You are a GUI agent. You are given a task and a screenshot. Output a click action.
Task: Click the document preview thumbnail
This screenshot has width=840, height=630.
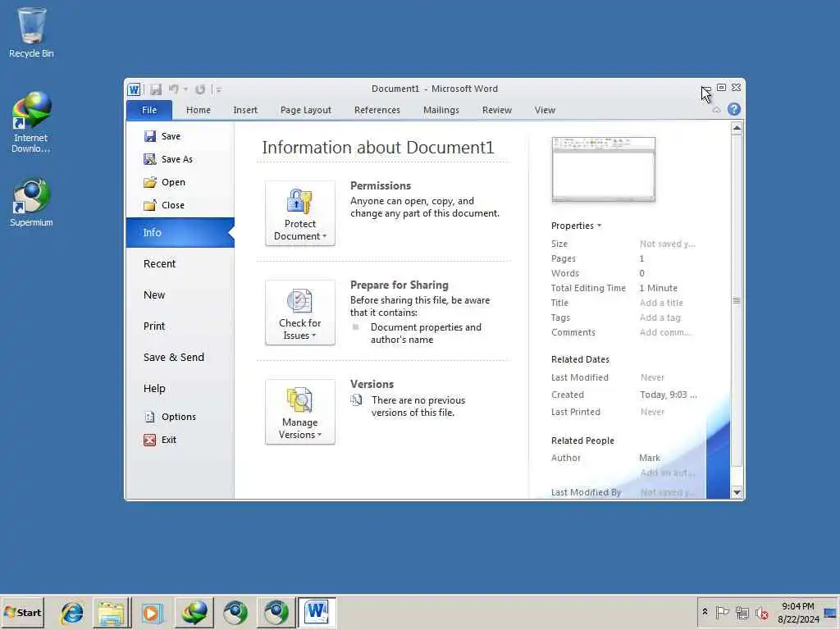603,169
